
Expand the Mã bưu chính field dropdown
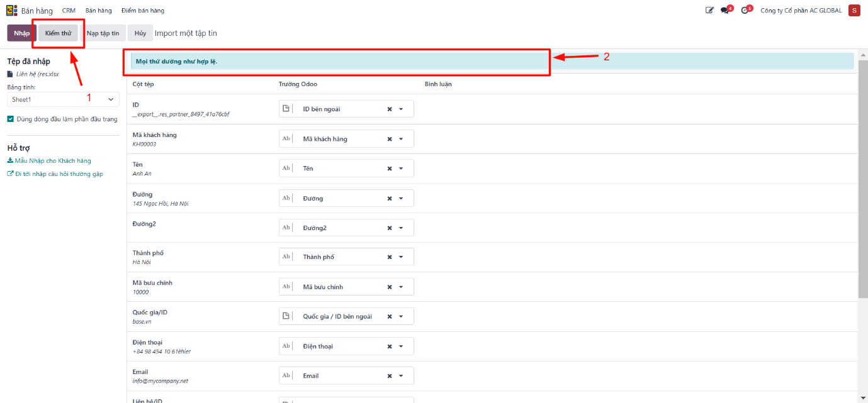(401, 287)
